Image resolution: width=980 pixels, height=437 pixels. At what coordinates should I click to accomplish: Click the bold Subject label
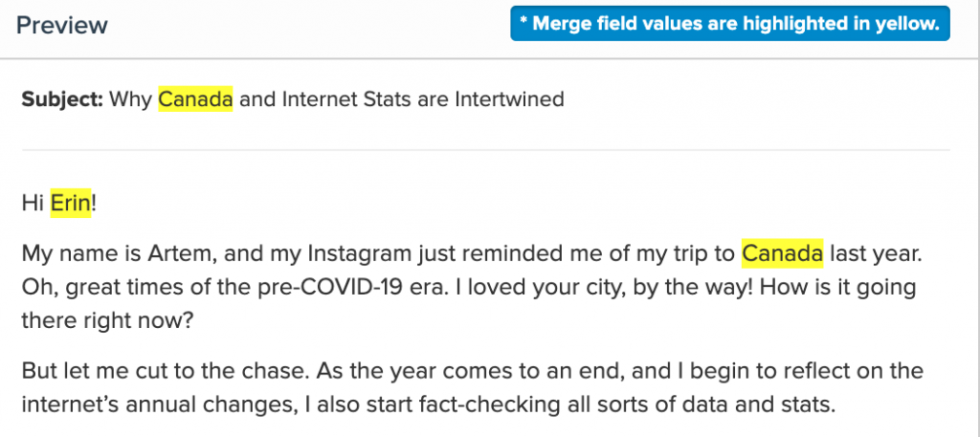pos(62,98)
